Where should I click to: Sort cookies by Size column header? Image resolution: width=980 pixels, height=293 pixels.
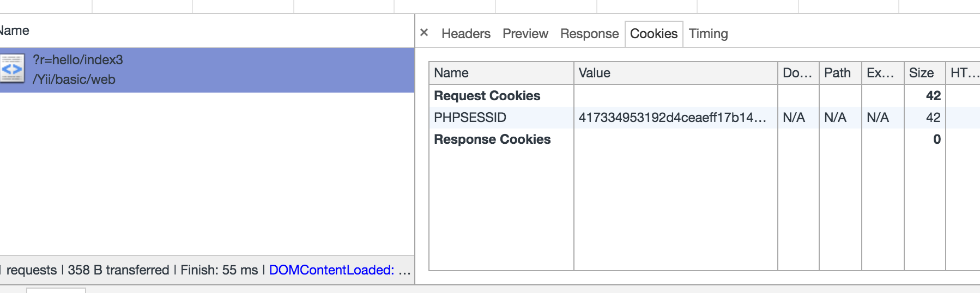pyautogui.click(x=925, y=73)
